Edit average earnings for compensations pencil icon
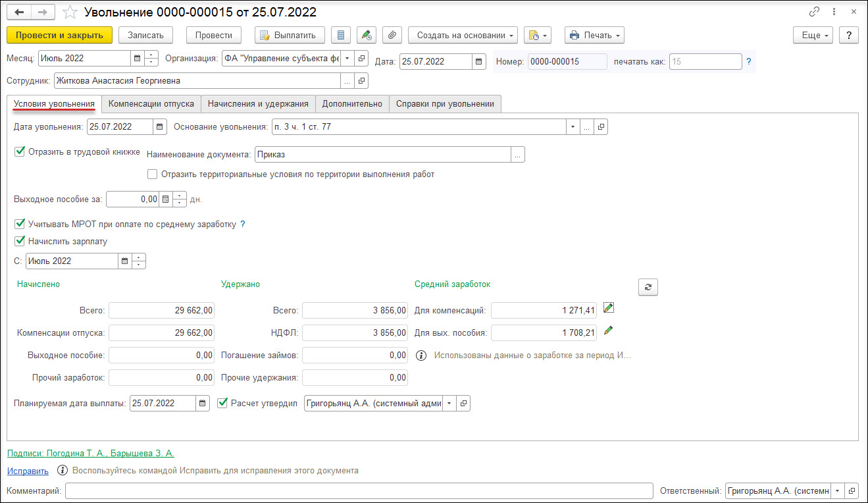The height and width of the screenshot is (503, 868). tap(608, 308)
